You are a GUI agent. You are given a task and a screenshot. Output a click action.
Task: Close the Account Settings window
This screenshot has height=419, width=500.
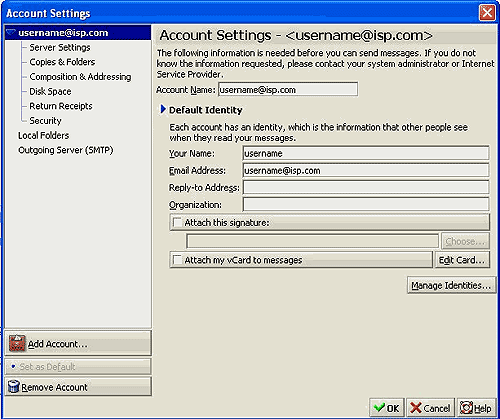[487, 13]
